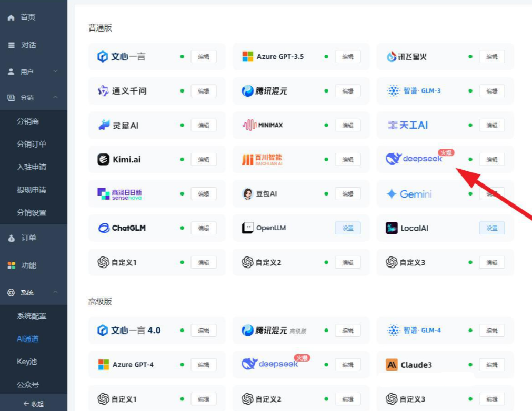
Task: Open 设置 for the OpenLLM channel
Action: pyautogui.click(x=347, y=228)
